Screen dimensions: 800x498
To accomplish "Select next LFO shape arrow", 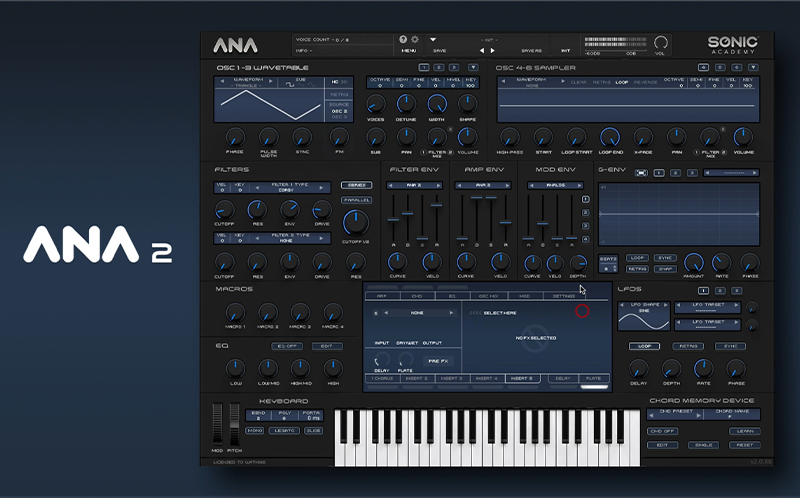I will point(665,305).
